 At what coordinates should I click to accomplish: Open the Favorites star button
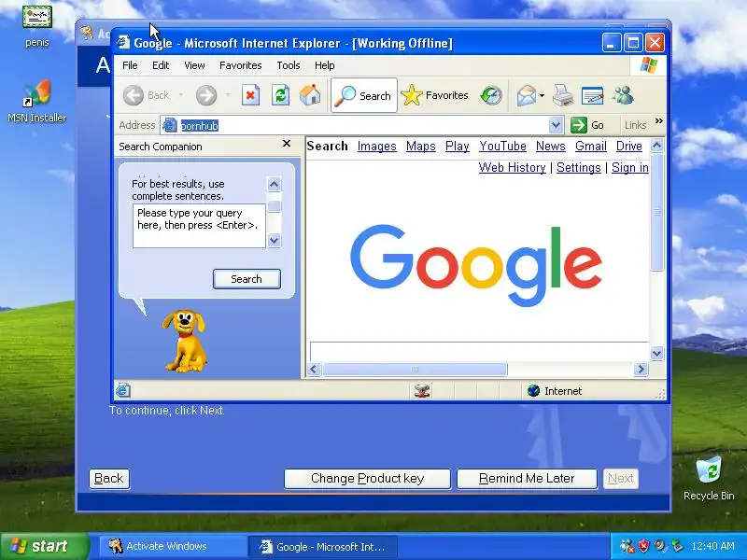tap(435, 96)
